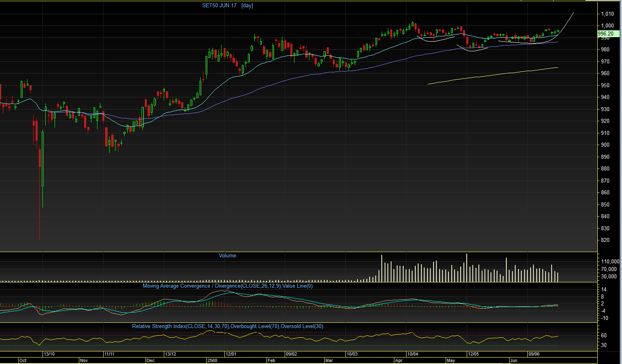
Task: Click the 60 value on RSI axis
Action: click(x=603, y=335)
